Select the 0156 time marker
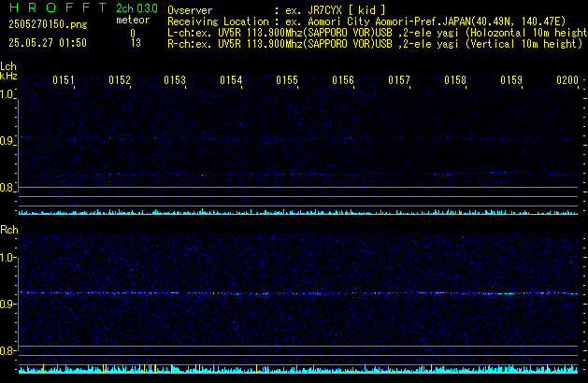This screenshot has width=588, height=383. (343, 80)
